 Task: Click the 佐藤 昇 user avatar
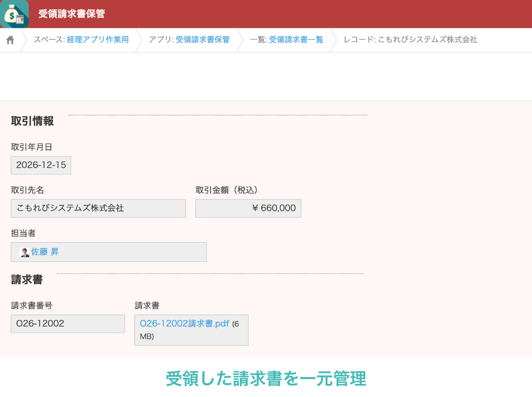25,252
